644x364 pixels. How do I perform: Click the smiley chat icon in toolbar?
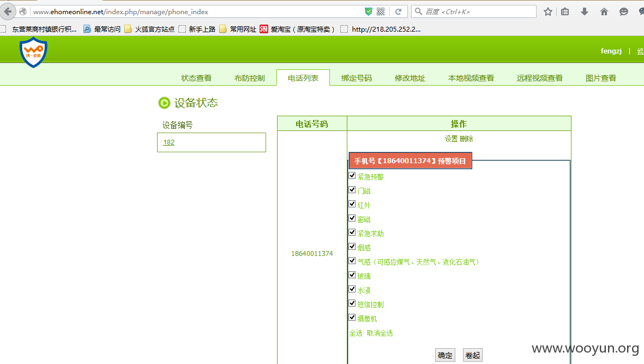(623, 11)
